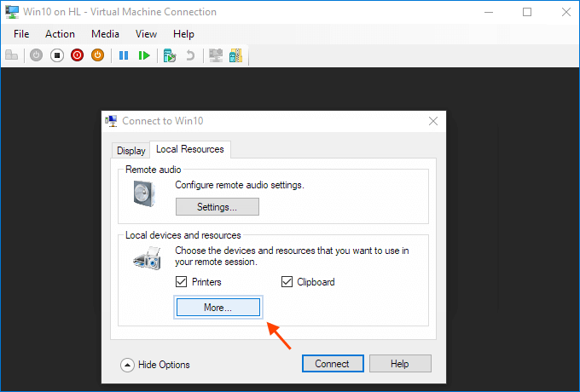Click the 'Local devices and resources' group label
The width and height of the screenshot is (580, 392).
coord(183,235)
